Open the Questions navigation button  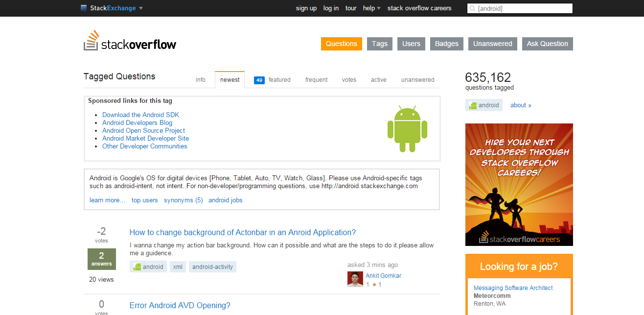pyautogui.click(x=342, y=44)
